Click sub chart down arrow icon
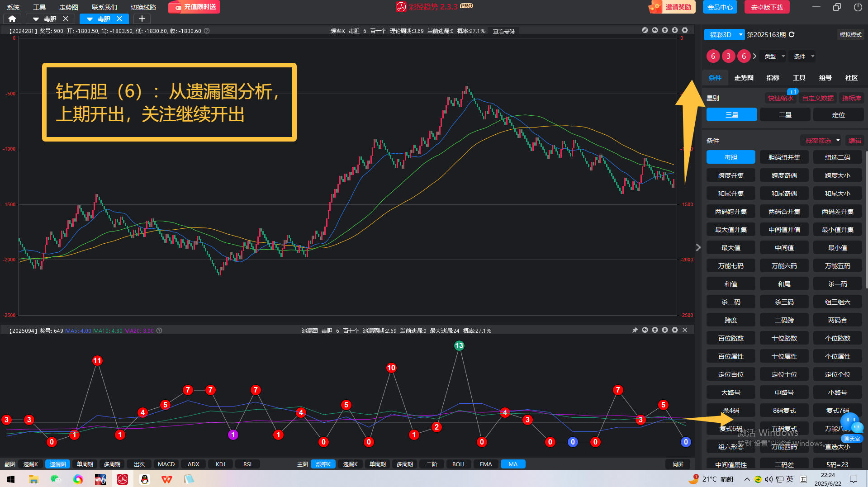This screenshot has width=868, height=487. pos(665,330)
